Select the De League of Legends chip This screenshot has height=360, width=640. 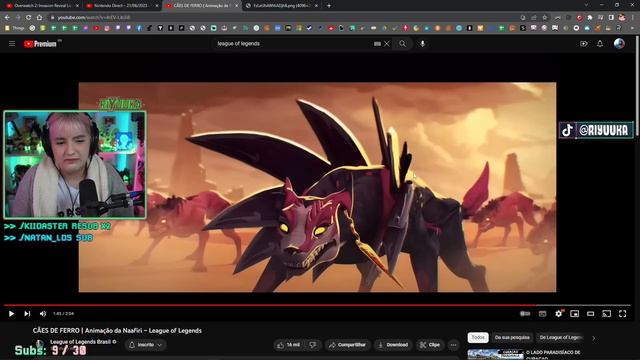(561, 338)
